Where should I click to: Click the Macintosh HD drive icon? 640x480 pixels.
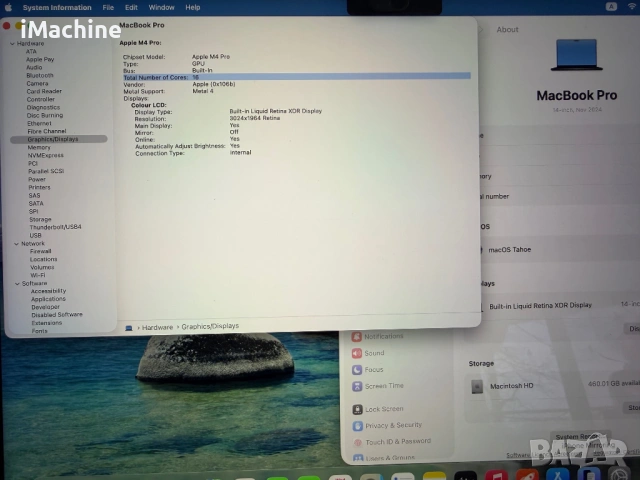(477, 385)
